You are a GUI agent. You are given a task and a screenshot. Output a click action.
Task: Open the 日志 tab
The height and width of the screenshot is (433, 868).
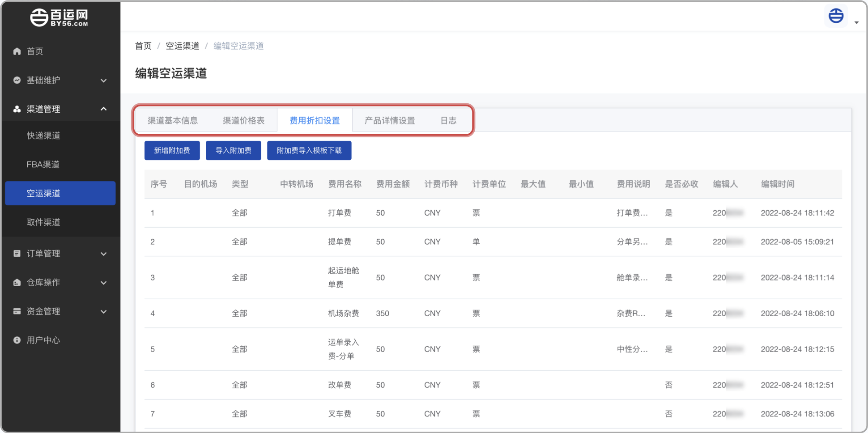pos(448,120)
